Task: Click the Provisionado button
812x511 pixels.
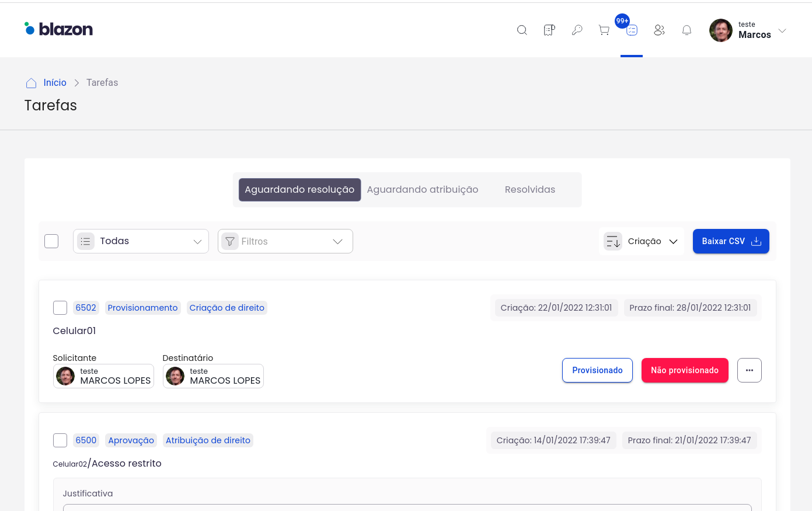Action: (x=597, y=370)
